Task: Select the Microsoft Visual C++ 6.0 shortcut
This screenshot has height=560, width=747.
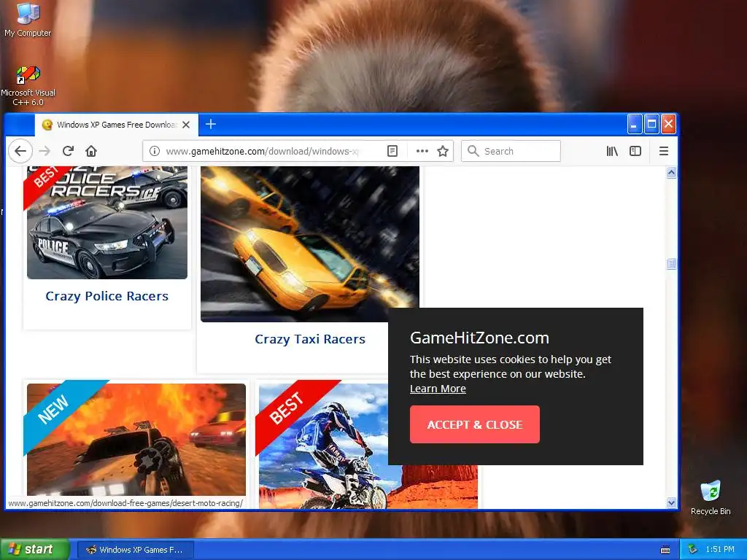Action: [x=28, y=87]
